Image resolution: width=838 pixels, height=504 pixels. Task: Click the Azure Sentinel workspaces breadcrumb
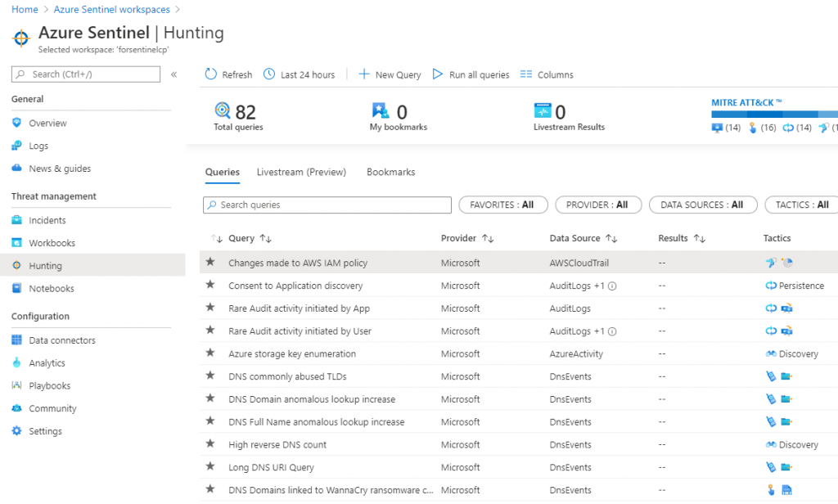click(111, 10)
